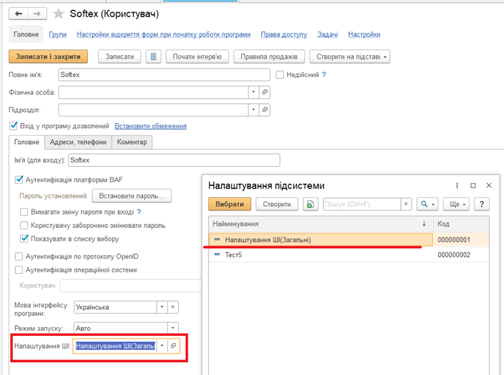Maximize the Налаштування підсистеми dialog
The image size is (504, 375).
click(473, 186)
